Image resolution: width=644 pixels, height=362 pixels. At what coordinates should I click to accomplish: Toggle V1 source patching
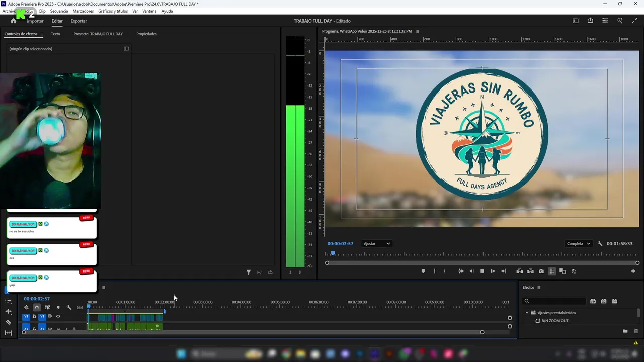click(x=26, y=316)
